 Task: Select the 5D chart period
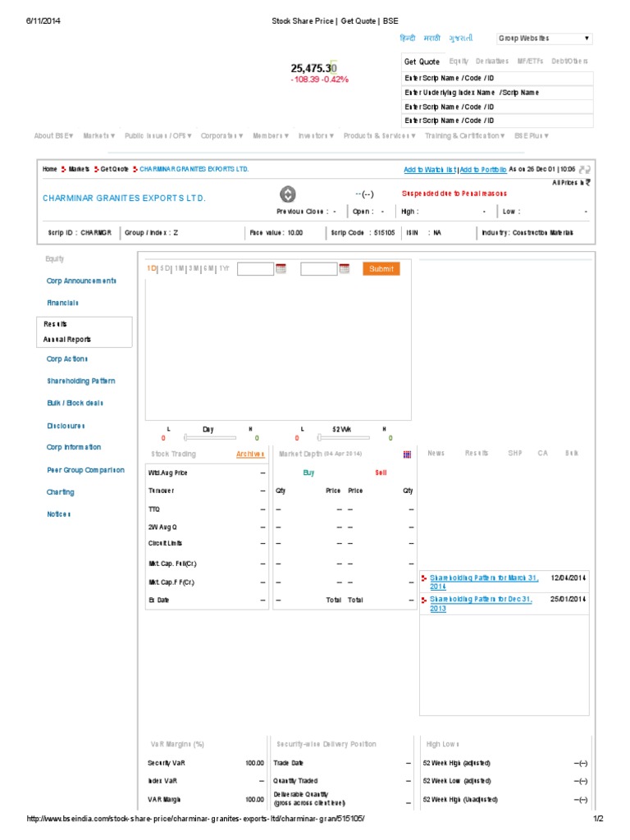point(165,268)
